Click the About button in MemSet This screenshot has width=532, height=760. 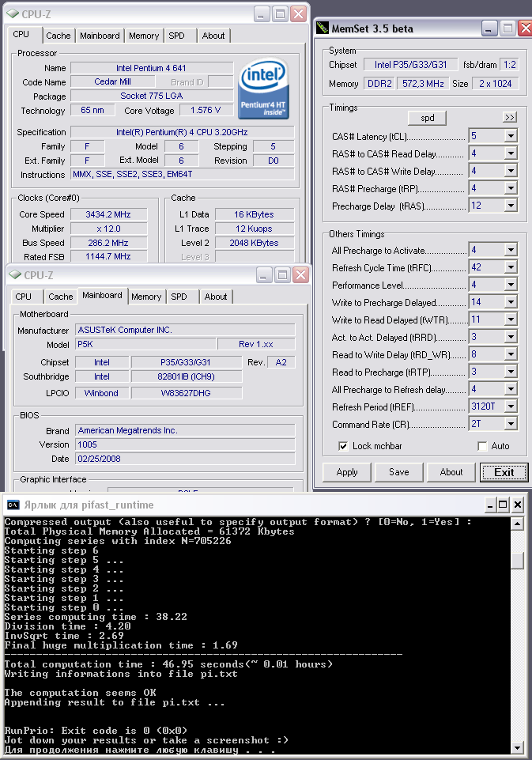coord(451,472)
